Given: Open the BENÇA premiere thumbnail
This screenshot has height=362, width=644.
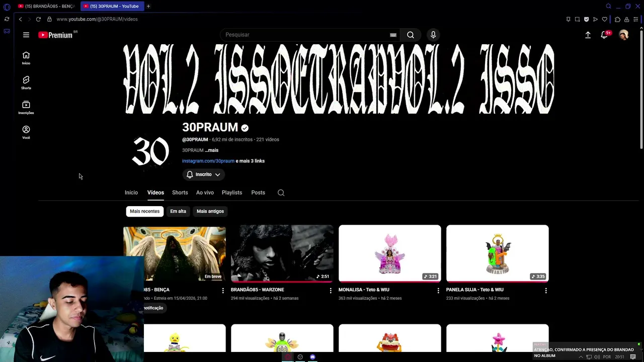Looking at the screenshot, I should (x=175, y=253).
